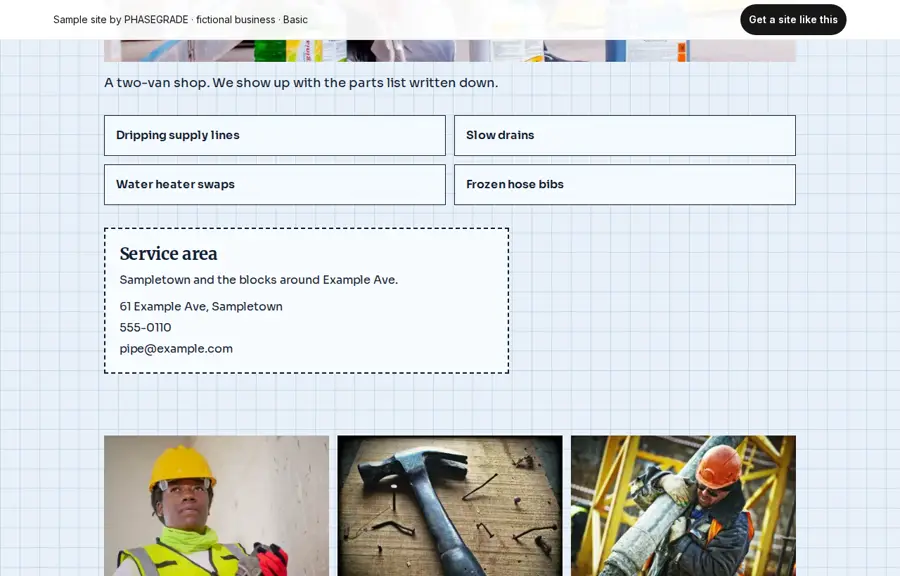The height and width of the screenshot is (576, 900).
Task: Click the empty grid area beside the Service area box
Action: [x=652, y=301]
